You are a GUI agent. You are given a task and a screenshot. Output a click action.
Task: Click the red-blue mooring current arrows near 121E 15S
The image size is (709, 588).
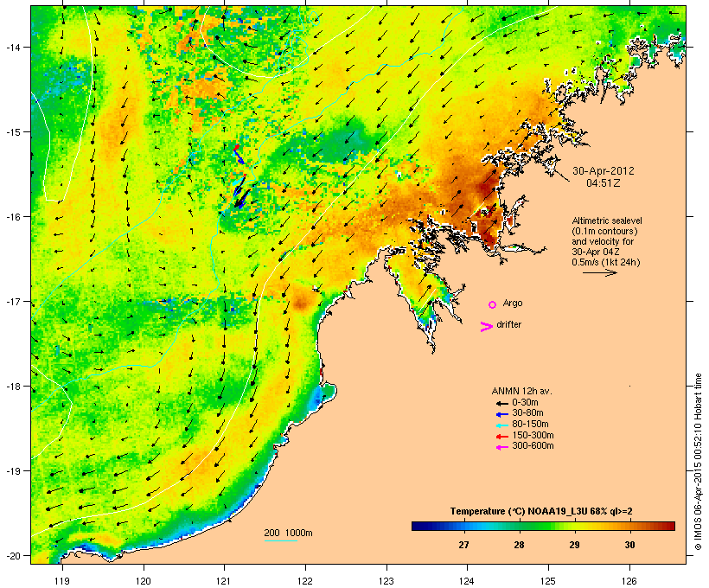pos(240,154)
